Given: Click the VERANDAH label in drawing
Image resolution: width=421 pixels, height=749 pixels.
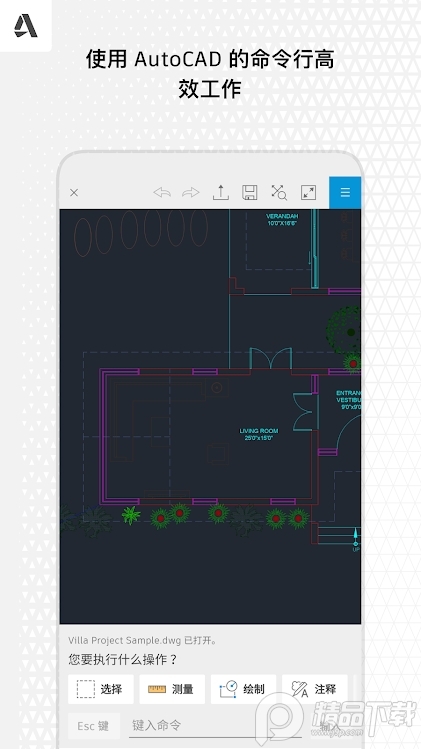Looking at the screenshot, I should pos(282,220).
